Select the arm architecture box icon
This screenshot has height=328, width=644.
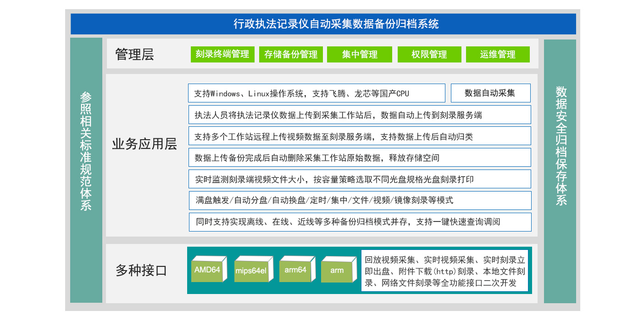pyautogui.click(x=338, y=271)
